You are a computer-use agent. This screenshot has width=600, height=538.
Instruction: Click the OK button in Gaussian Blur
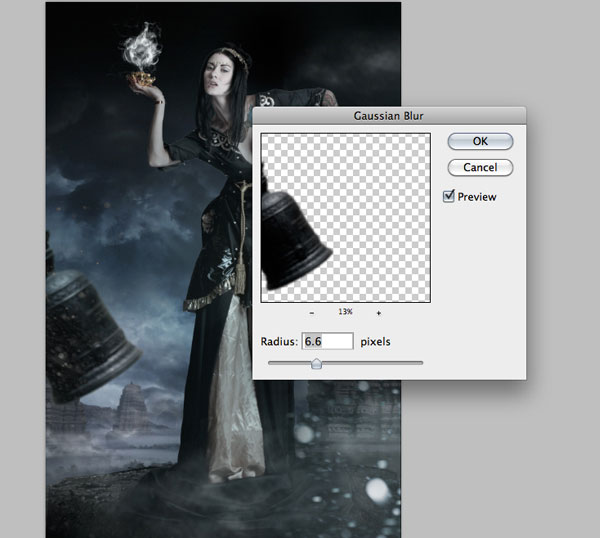click(480, 141)
